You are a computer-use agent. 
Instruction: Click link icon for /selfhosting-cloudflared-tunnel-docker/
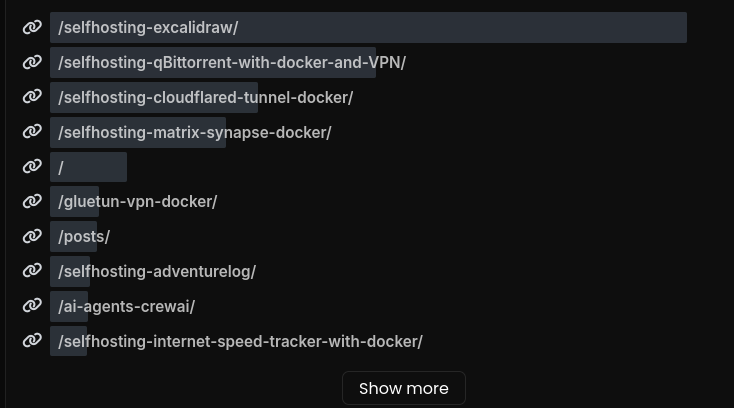[32, 97]
